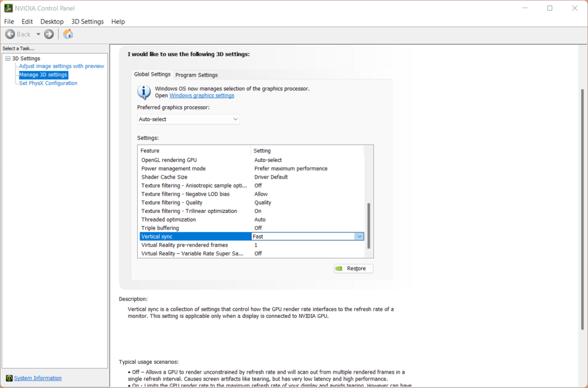Click the Back arrow icon
Image resolution: width=588 pixels, height=388 pixels.
pos(10,34)
